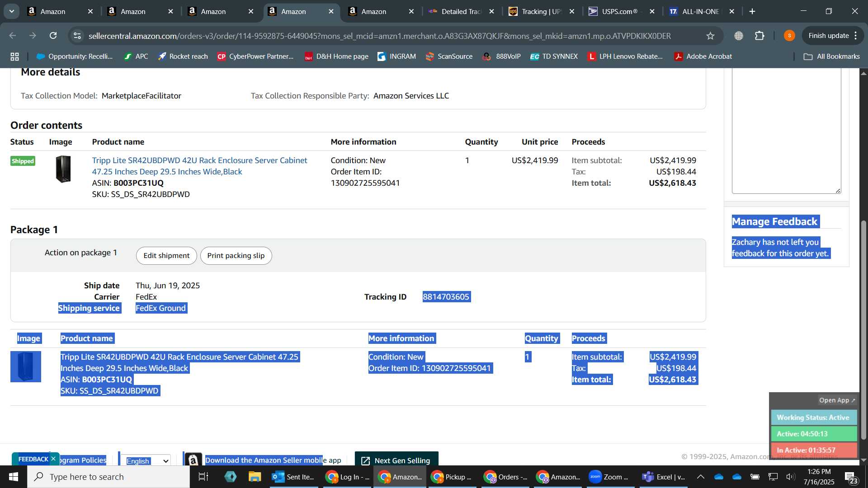This screenshot has width=868, height=488.
Task: Click the tracking ID 8814703605
Action: 446,297
